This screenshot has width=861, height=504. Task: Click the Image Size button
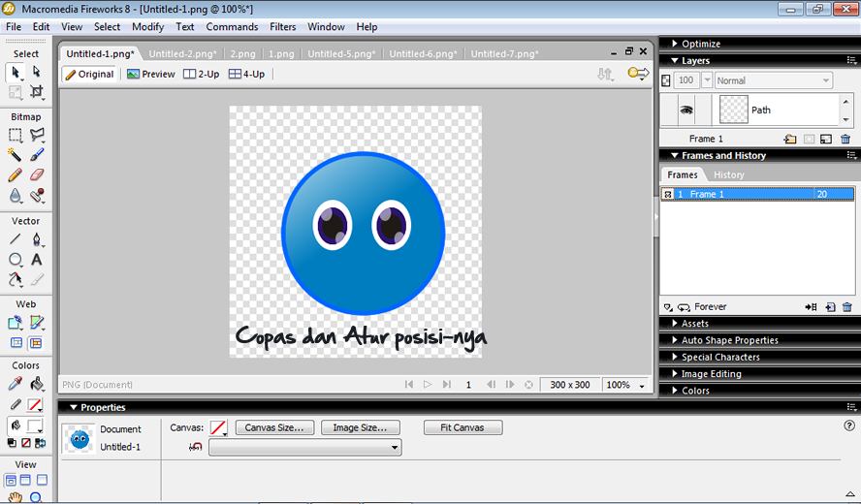(x=361, y=427)
